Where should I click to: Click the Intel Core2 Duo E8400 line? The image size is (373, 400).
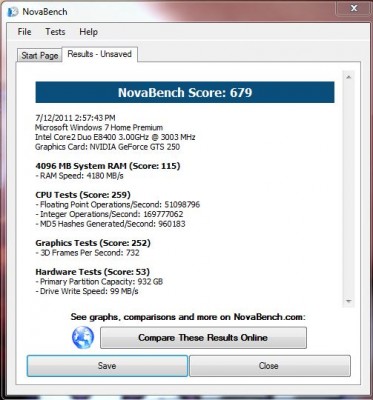tap(115, 137)
